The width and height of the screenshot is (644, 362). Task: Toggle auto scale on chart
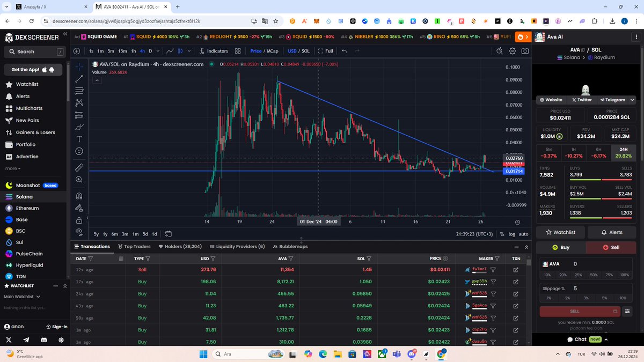[523, 234]
